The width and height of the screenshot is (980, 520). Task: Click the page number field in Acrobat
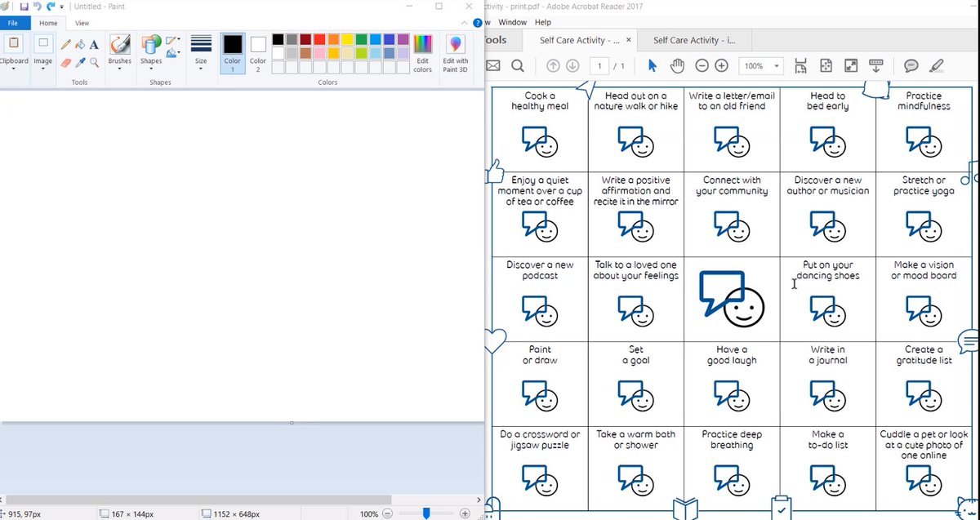point(600,66)
